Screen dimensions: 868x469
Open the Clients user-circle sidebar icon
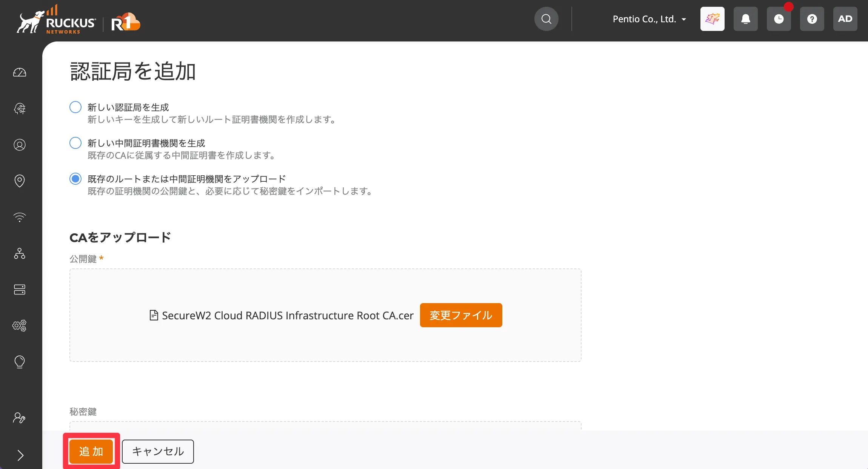pyautogui.click(x=20, y=145)
